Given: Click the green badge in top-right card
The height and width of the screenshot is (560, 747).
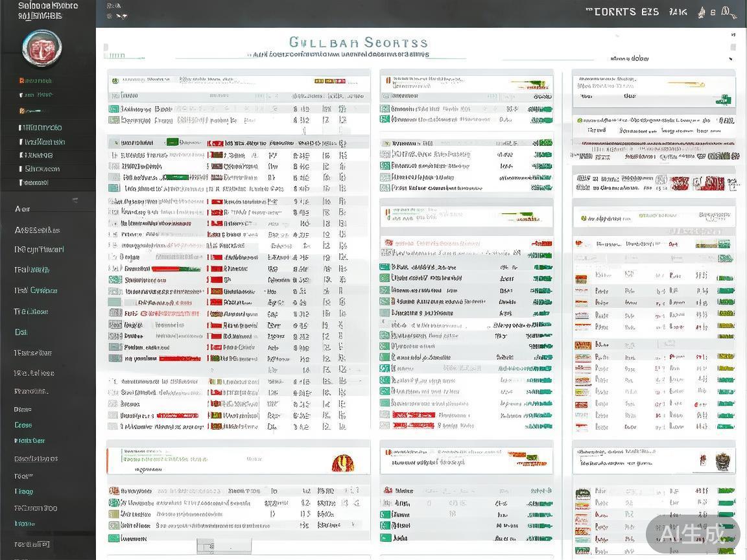Looking at the screenshot, I should [723, 100].
